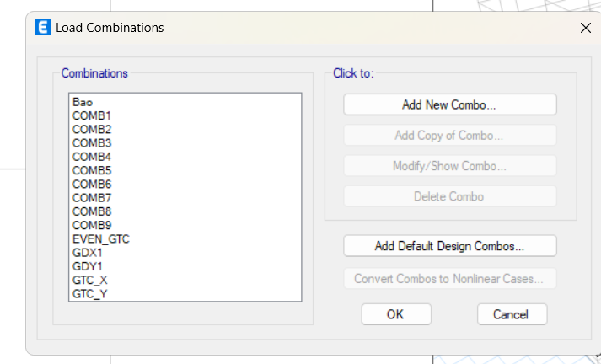Choose GDX1 from the list
The image size is (601, 364).
(88, 253)
